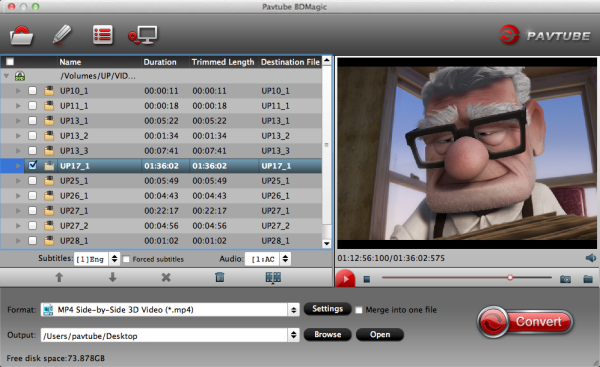Open the pencil edit video tool
Viewport: 600px width, 367px height.
point(62,35)
